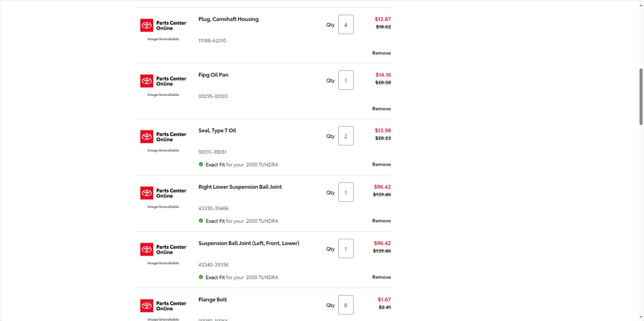Click the page vertical scrollbar thumb
644x321 pixels.
click(x=641, y=97)
